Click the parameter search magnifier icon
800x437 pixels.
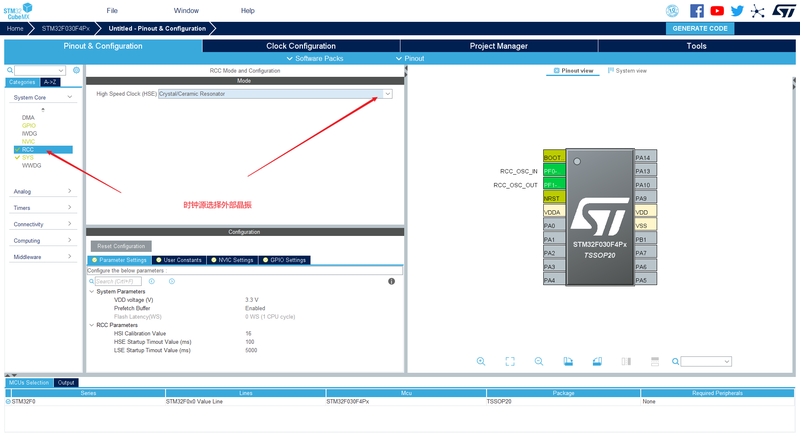(92, 281)
